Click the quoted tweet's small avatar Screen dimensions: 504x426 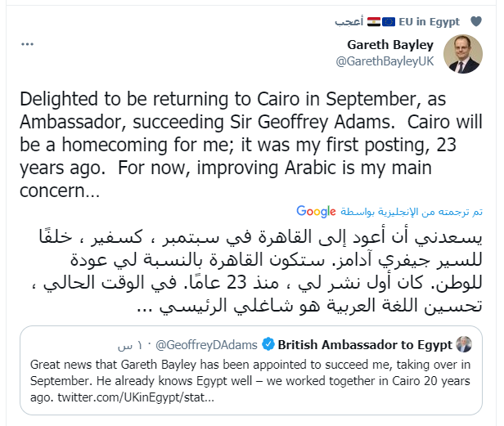click(466, 343)
